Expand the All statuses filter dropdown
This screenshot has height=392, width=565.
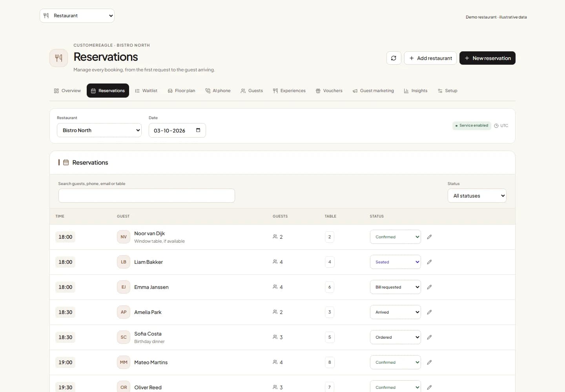[x=477, y=196]
